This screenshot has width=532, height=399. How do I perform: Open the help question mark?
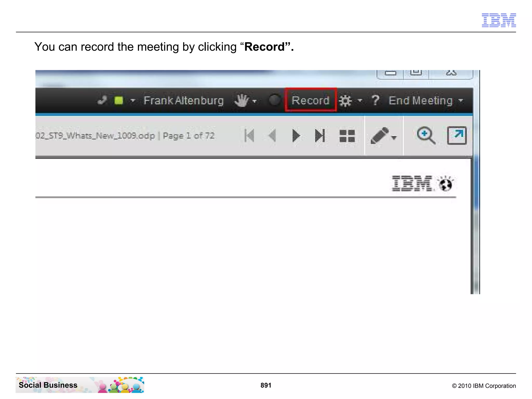[x=375, y=100]
